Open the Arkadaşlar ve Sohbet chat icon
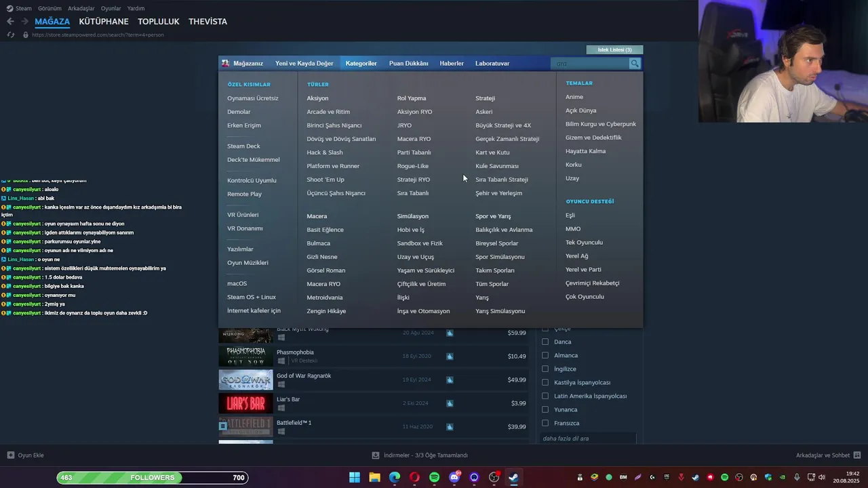 (x=857, y=455)
